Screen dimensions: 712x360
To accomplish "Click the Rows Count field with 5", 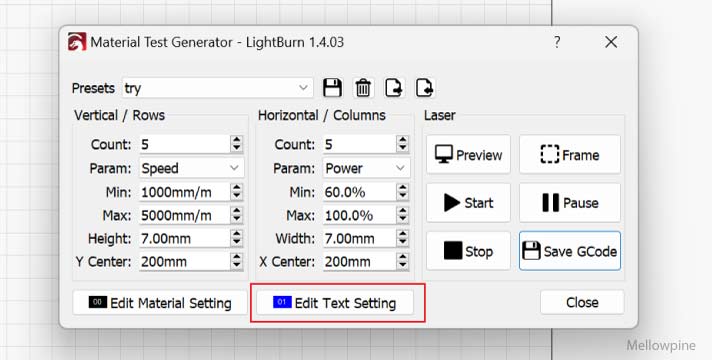I will (x=184, y=144).
